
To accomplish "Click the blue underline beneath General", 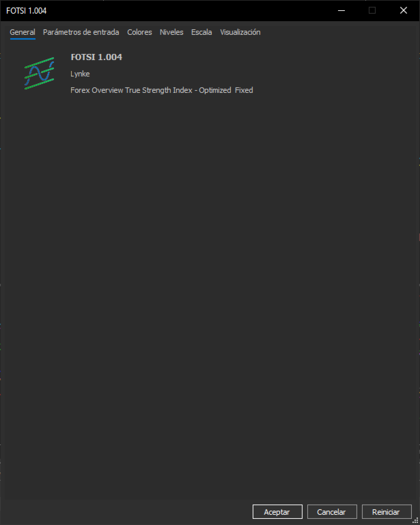I will (x=23, y=39).
